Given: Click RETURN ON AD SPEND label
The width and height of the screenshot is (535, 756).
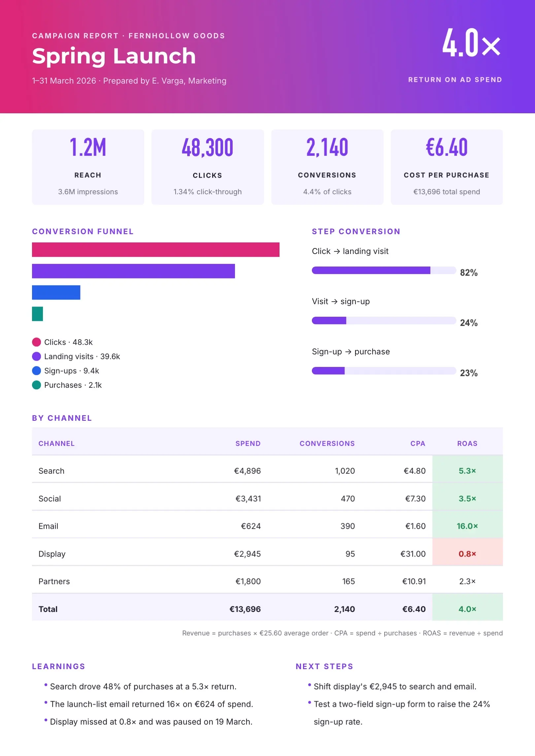Looking at the screenshot, I should tap(455, 80).
